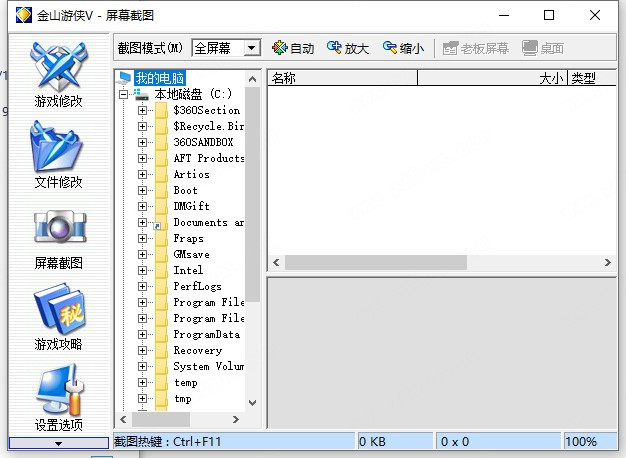Viewport: 626px width, 458px height.
Task: Click the Fraps folder icon
Action: (x=161, y=238)
